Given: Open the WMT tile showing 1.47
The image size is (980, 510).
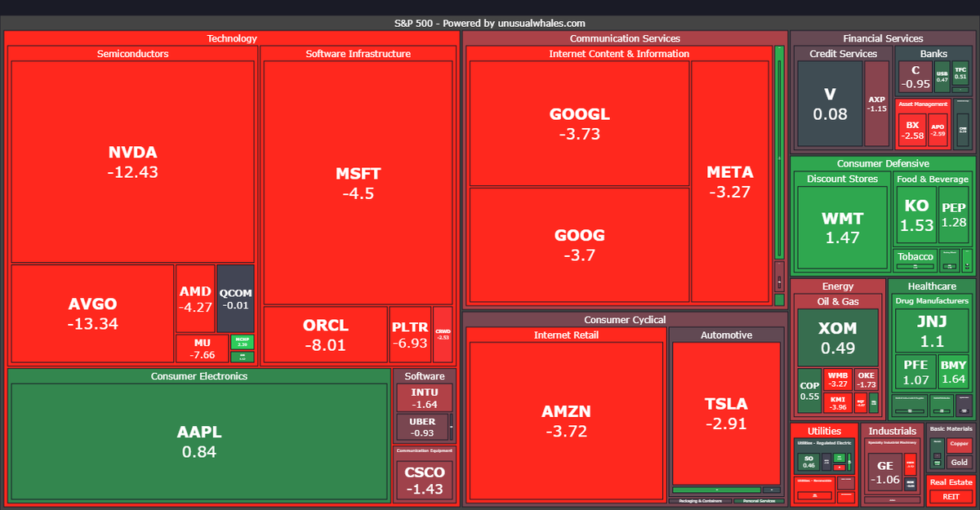Looking at the screenshot, I should pos(843,228).
